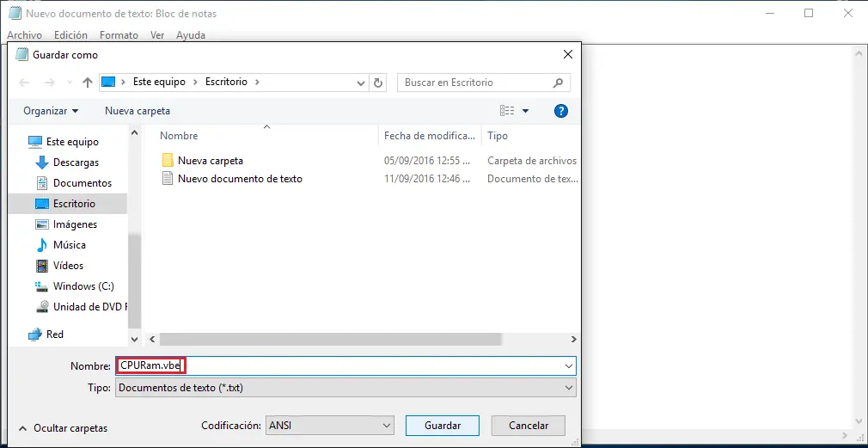The width and height of the screenshot is (868, 448).
Task: Go back with the left arrow
Action: click(24, 83)
